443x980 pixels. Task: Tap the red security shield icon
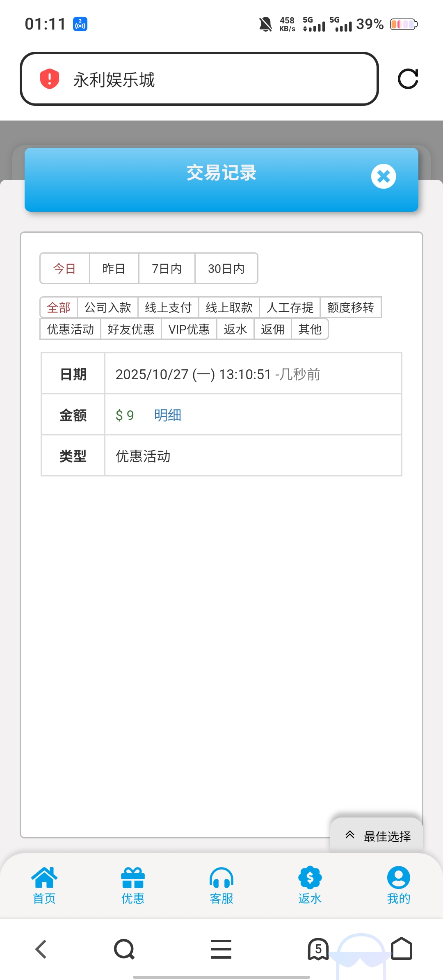tap(50, 79)
